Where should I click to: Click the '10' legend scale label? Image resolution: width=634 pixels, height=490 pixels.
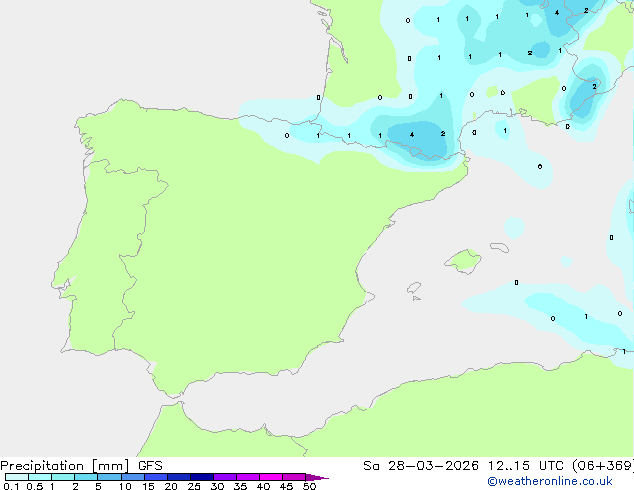pos(125,486)
